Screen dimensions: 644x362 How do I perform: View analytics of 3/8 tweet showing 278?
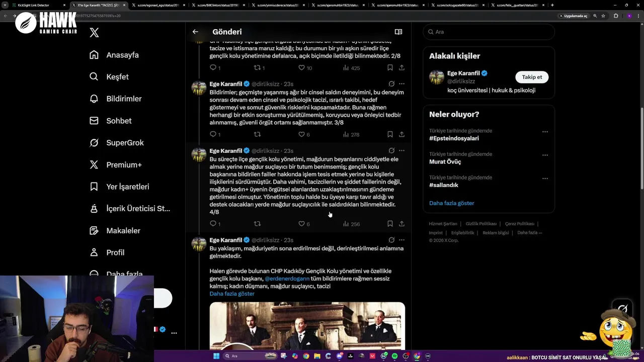tap(351, 135)
